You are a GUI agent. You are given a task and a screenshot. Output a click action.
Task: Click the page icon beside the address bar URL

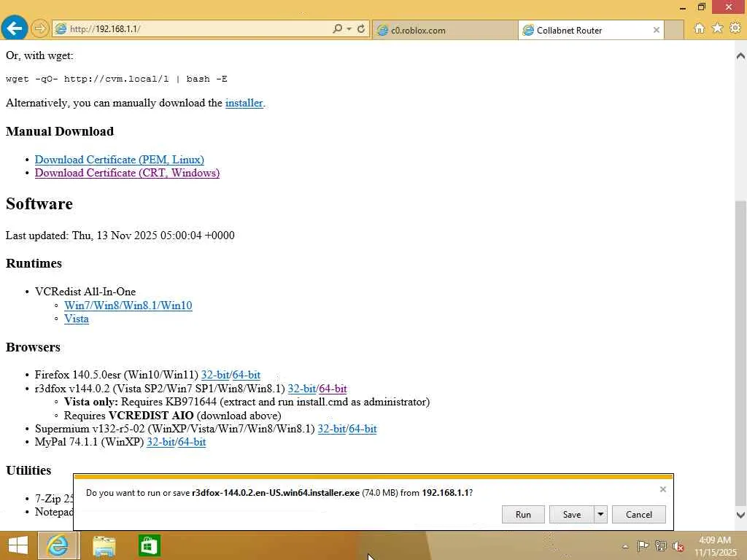(61, 29)
